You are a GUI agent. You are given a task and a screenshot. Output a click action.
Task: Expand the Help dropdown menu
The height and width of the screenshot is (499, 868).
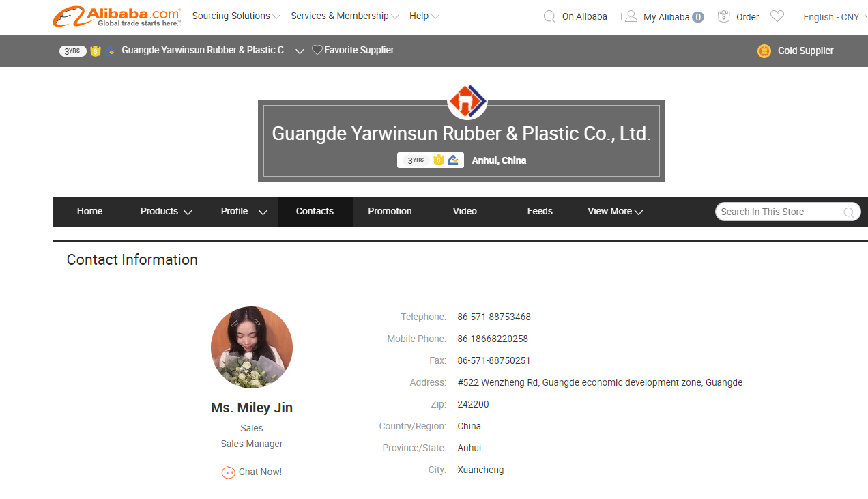coord(424,16)
